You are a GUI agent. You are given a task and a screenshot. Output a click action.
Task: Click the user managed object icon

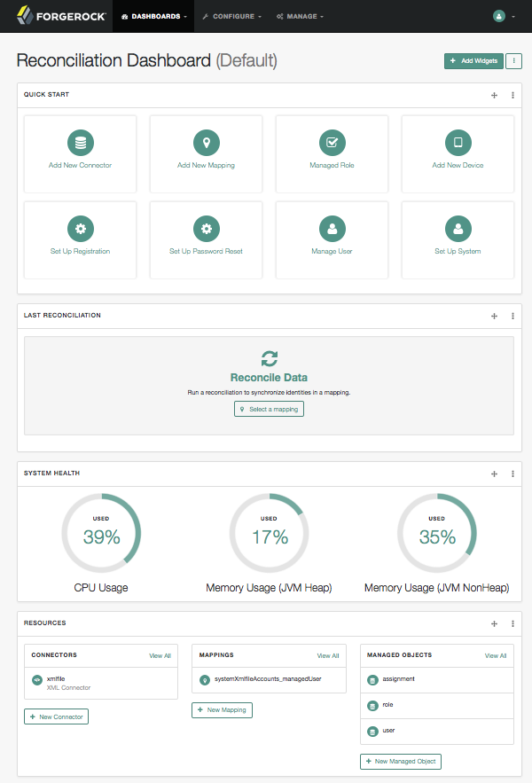pyautogui.click(x=372, y=732)
